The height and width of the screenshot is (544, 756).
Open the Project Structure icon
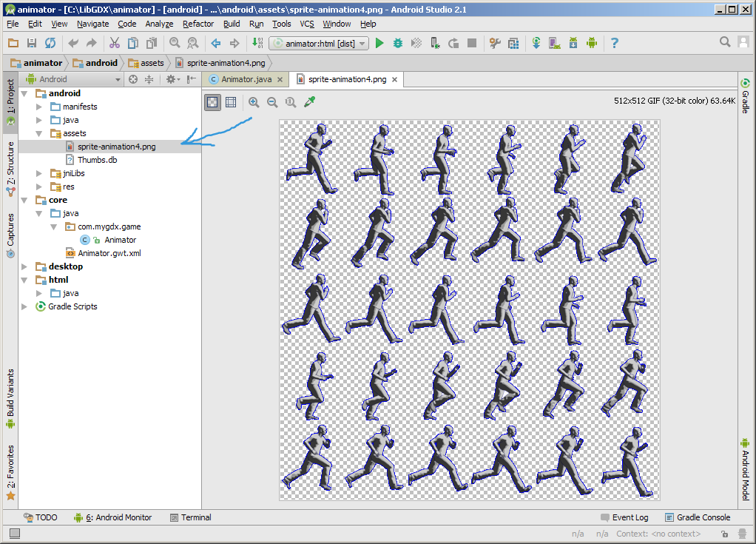pyautogui.click(x=513, y=44)
